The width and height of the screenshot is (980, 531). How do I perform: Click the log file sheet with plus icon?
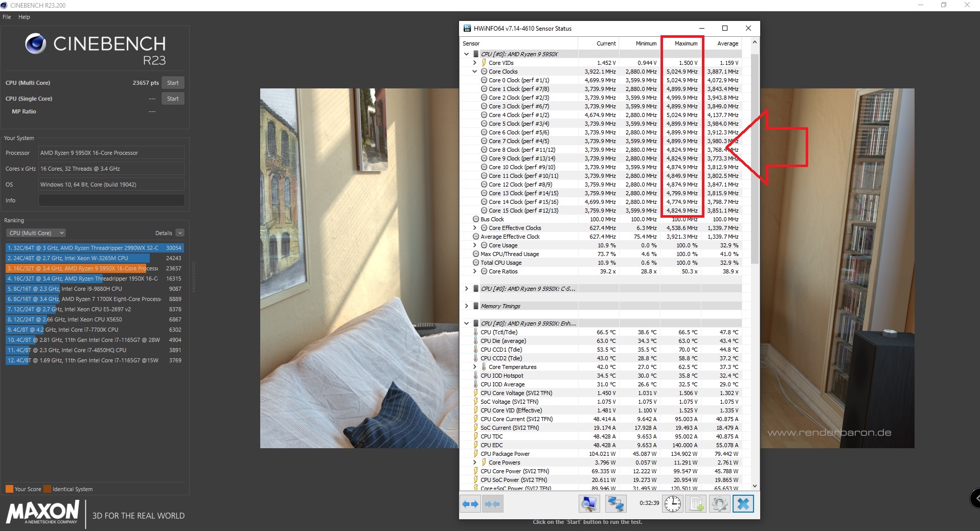696,504
